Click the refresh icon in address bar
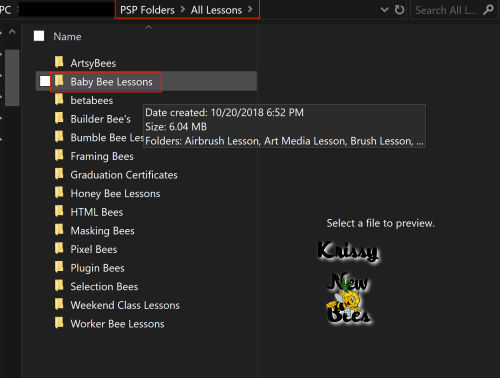Viewport: 500px width, 378px height. 399,10
